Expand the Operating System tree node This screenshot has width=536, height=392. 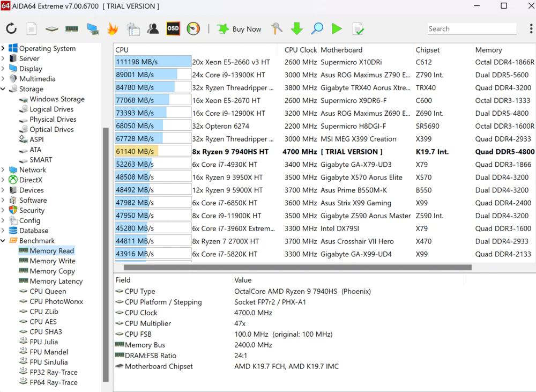tap(3, 48)
